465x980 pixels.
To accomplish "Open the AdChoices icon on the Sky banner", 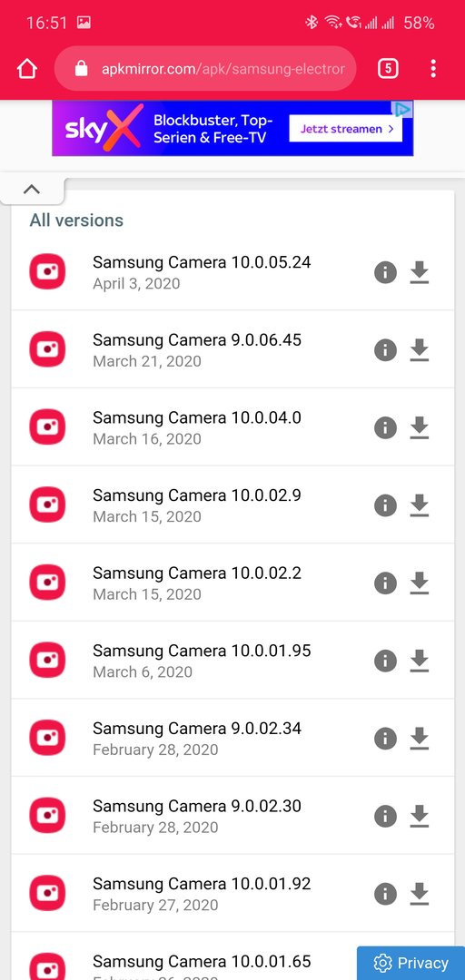I will tap(401, 110).
